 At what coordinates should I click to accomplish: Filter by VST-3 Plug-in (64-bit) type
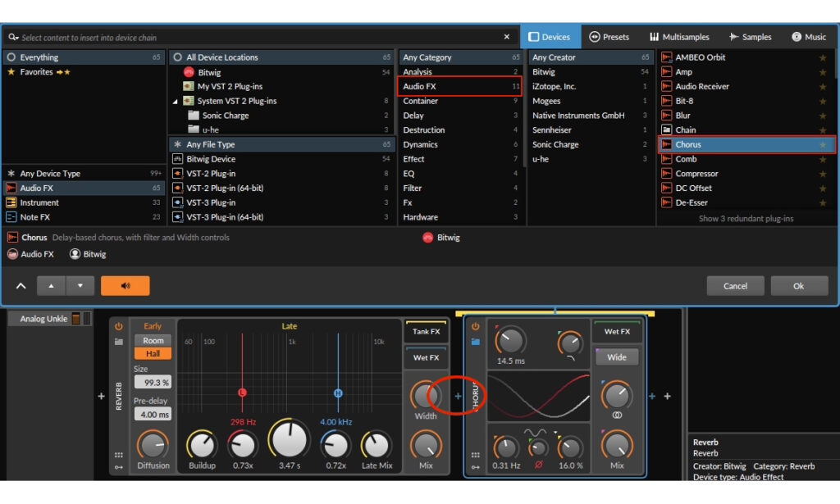click(282, 217)
